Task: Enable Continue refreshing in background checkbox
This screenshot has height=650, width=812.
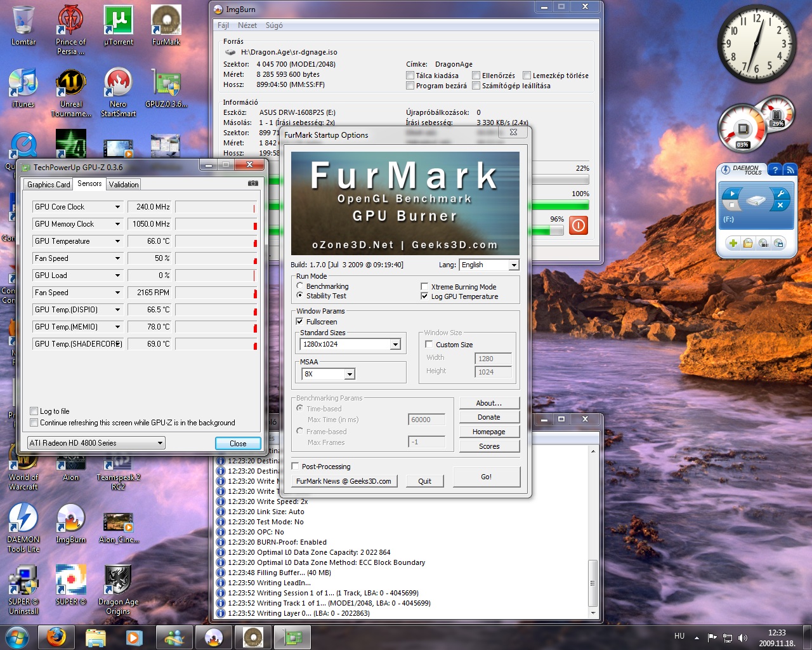Action: pyautogui.click(x=34, y=423)
